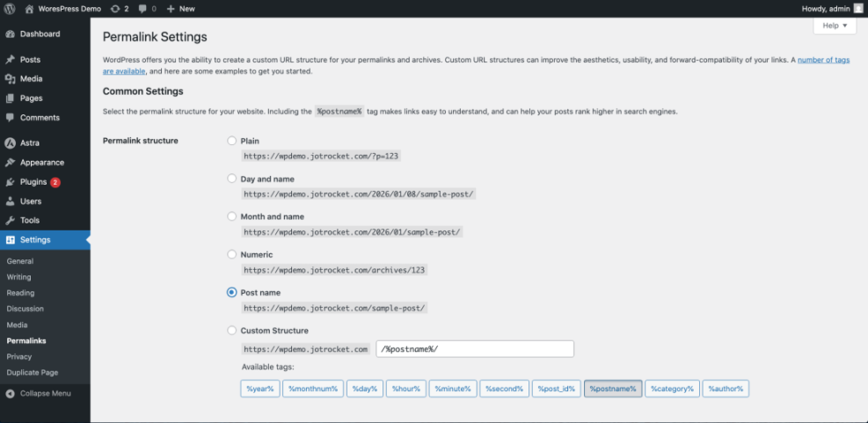Screen dimensions: 868x423
Task: Open the Duplicate Page submenu
Action: click(33, 373)
